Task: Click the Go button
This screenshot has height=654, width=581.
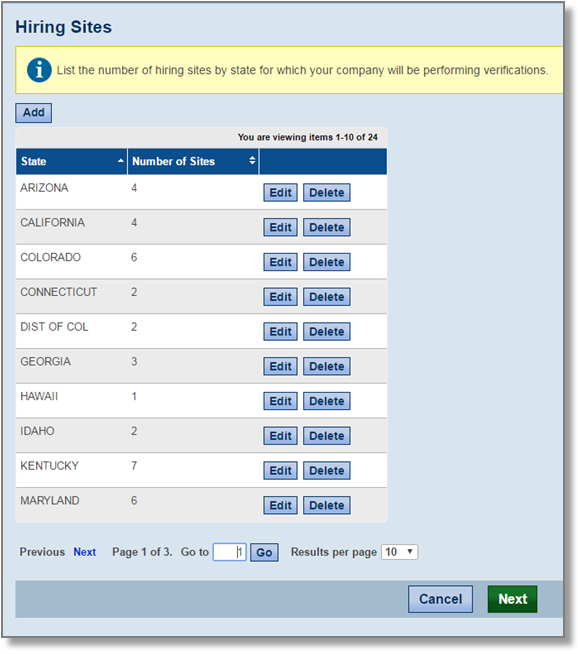Action: (264, 552)
